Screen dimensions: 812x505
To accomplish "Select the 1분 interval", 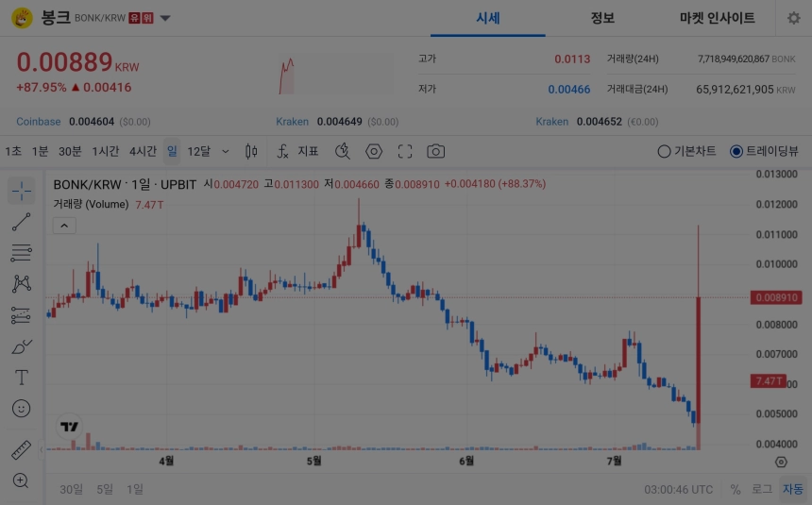I will [x=40, y=151].
